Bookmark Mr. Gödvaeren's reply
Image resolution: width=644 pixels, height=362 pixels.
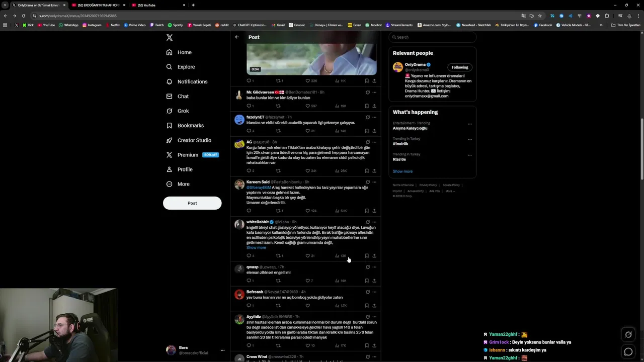367,106
